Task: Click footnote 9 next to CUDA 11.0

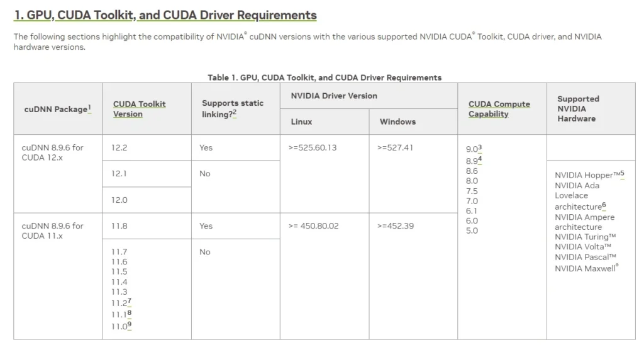Action: [x=129, y=324]
